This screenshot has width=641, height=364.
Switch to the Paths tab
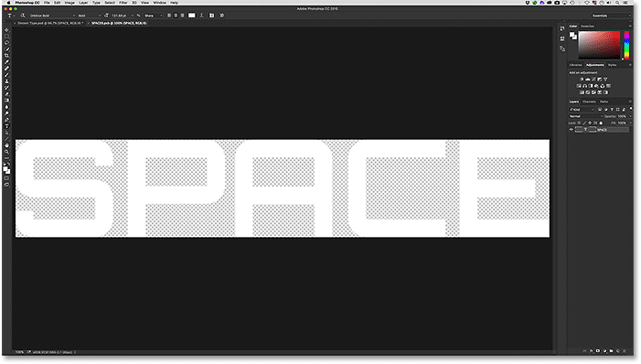(604, 102)
